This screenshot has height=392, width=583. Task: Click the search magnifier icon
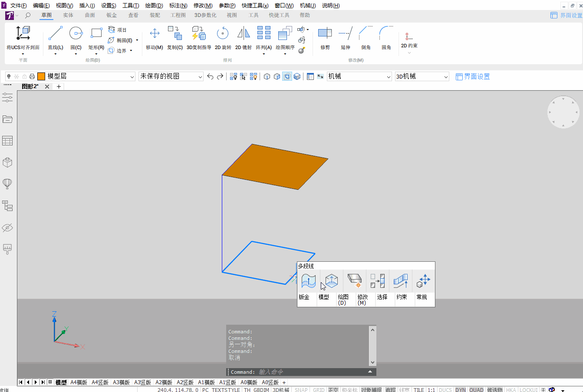tap(28, 15)
